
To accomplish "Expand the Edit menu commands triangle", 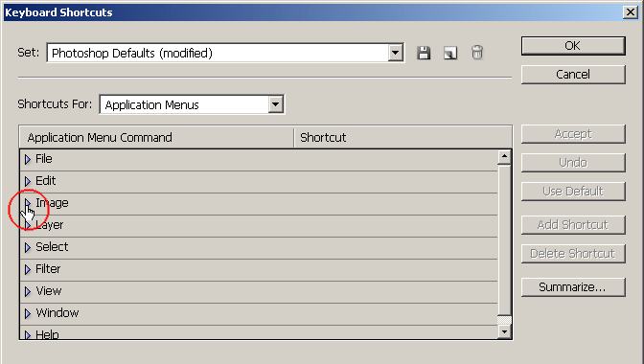I will 28,181.
